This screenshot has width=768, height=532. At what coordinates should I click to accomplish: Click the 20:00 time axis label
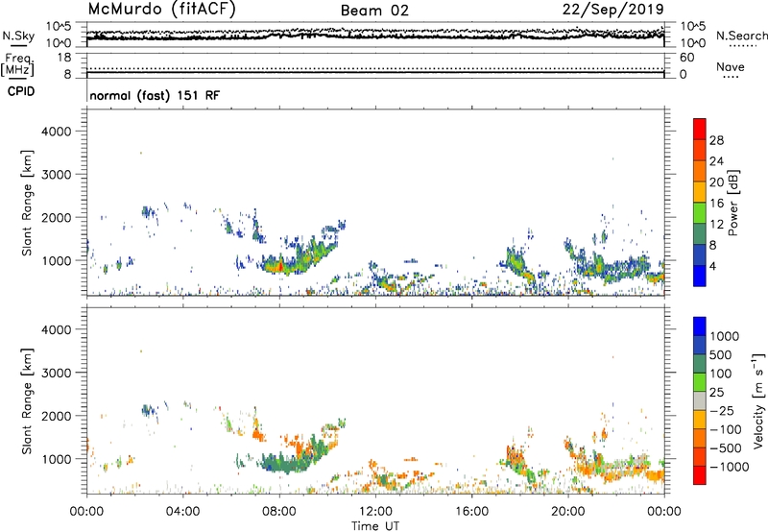567,512
